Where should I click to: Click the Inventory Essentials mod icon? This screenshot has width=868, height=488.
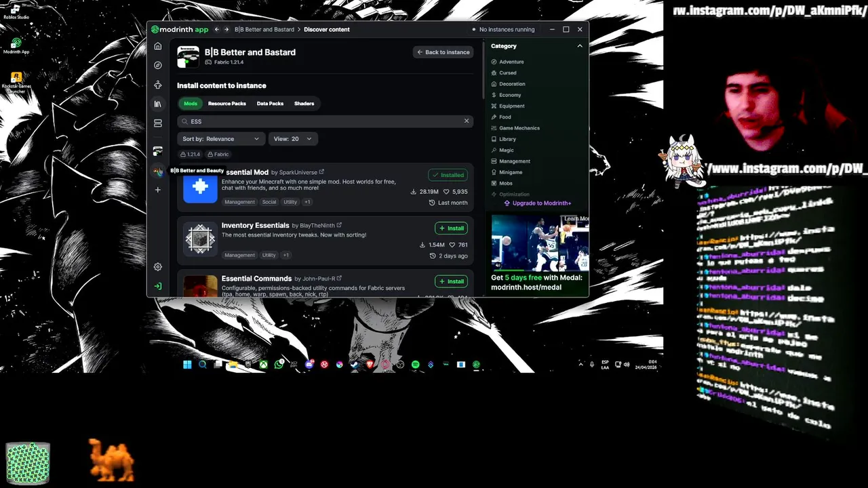[x=200, y=239]
